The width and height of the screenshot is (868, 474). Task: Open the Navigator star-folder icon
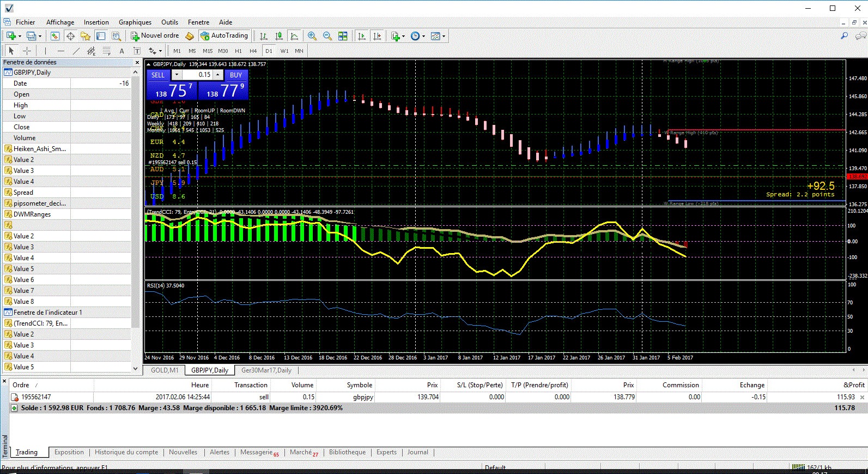(86, 36)
